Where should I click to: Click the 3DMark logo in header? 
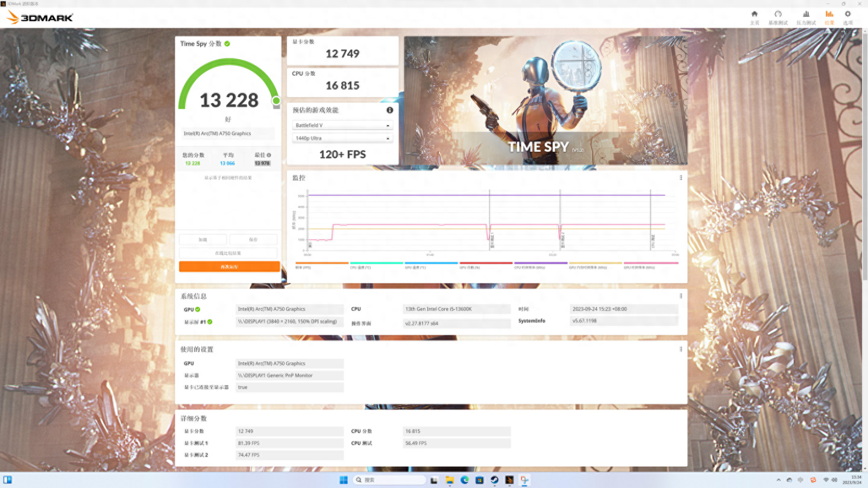coord(40,17)
